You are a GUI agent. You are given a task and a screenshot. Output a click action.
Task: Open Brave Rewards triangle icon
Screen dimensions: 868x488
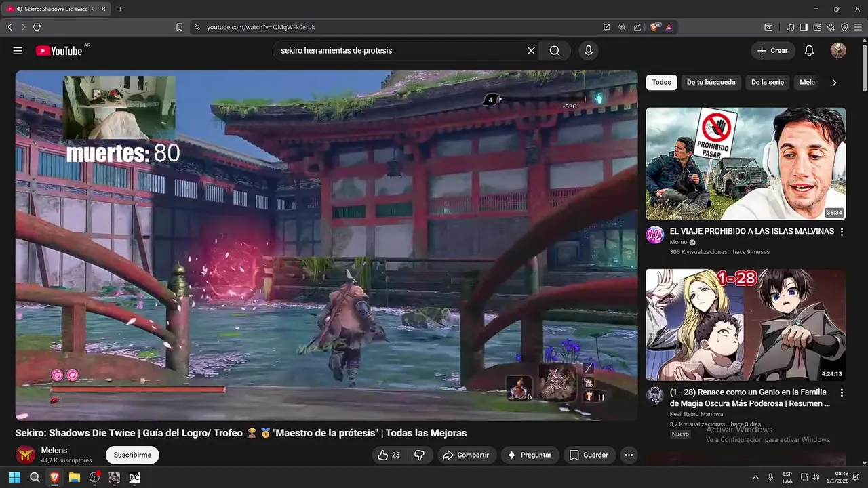(669, 27)
